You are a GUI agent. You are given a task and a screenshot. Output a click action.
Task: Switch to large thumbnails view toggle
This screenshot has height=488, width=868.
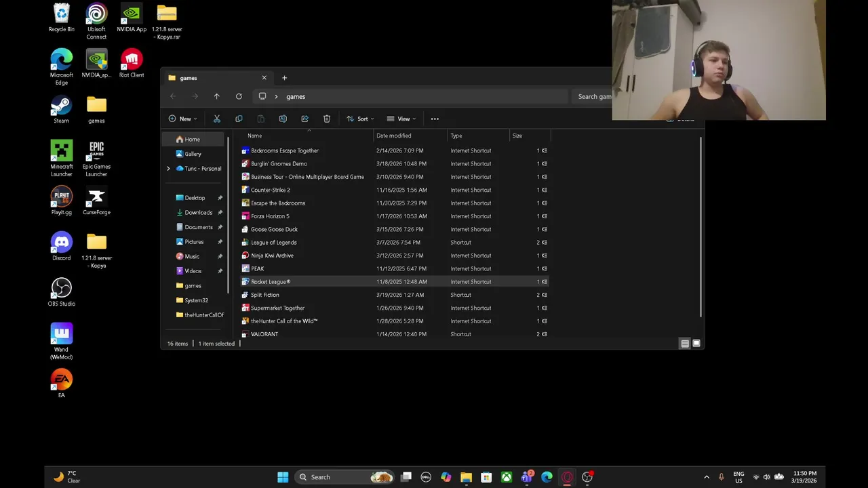coord(696,344)
